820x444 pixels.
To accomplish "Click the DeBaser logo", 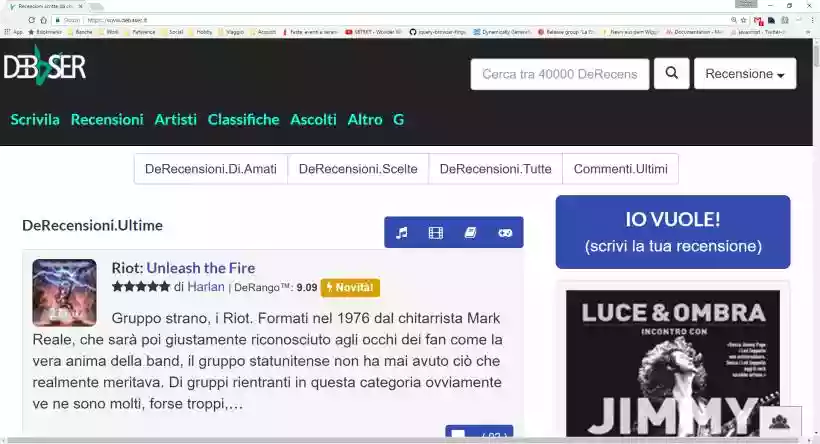I will (45, 68).
